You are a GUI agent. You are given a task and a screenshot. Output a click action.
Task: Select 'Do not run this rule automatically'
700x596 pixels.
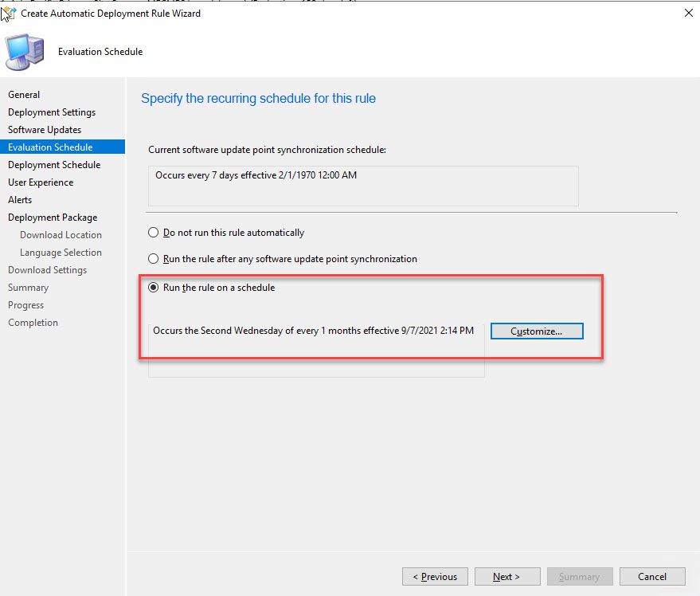(x=154, y=233)
